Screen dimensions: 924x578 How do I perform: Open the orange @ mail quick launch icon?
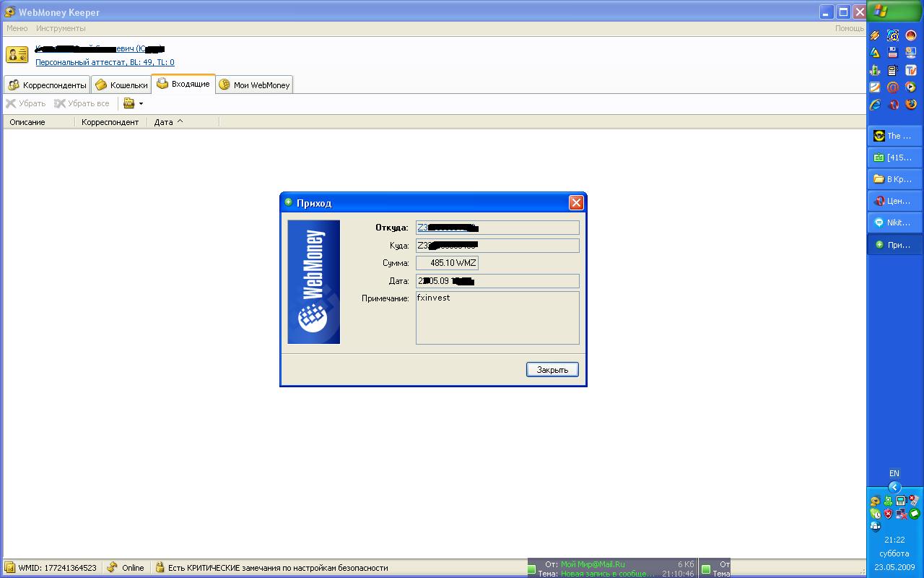click(x=893, y=87)
